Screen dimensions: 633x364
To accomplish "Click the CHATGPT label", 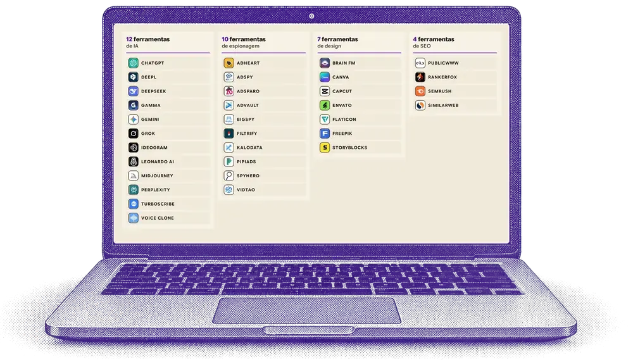I will (x=153, y=63).
